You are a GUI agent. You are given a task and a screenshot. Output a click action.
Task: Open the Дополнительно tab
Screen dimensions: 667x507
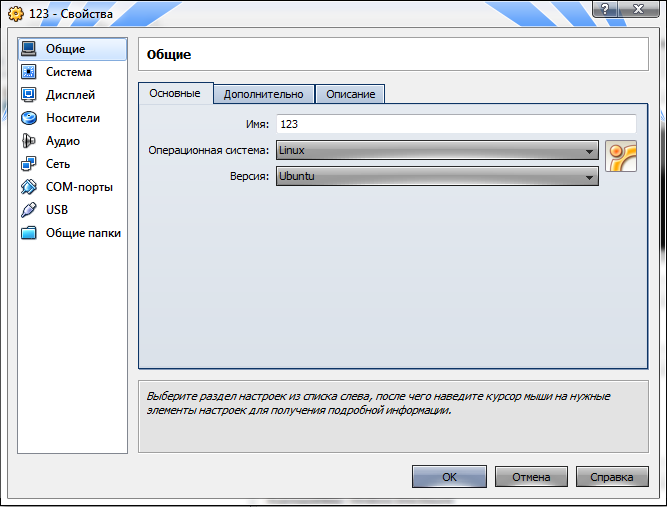(x=264, y=94)
